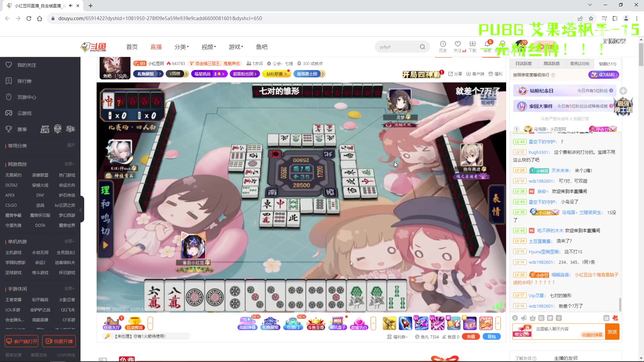Toggle the red splash effects icon in chat

[x=615, y=318]
